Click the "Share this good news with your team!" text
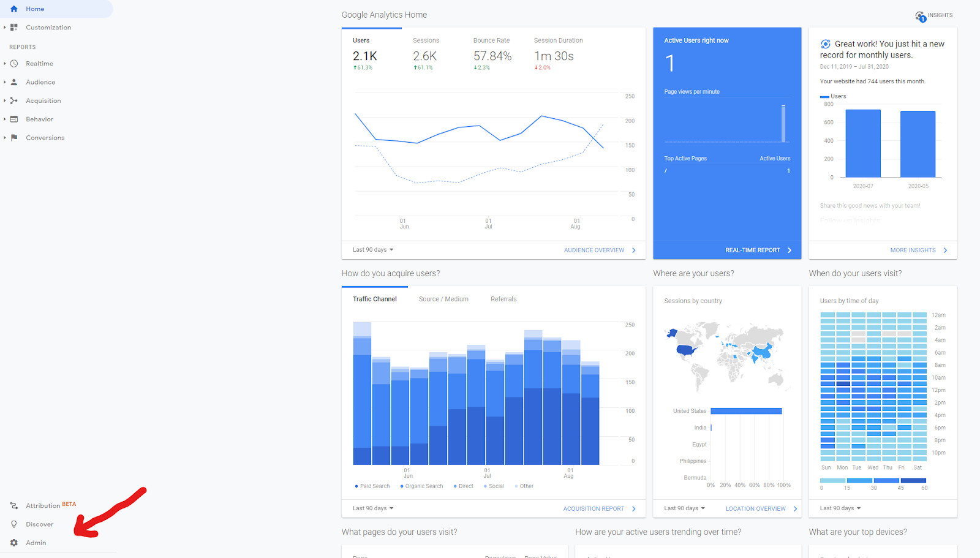This screenshot has height=558, width=980. click(x=870, y=206)
